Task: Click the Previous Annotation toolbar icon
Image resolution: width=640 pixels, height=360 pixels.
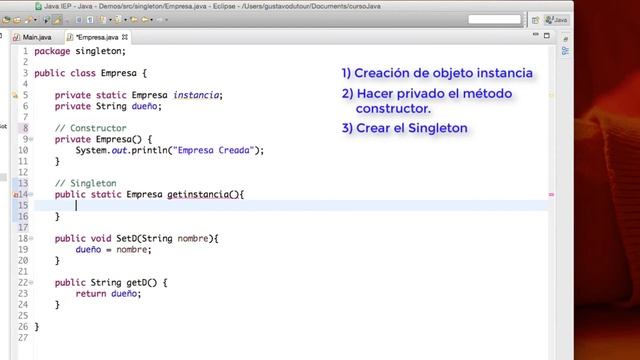Action: 118,20
